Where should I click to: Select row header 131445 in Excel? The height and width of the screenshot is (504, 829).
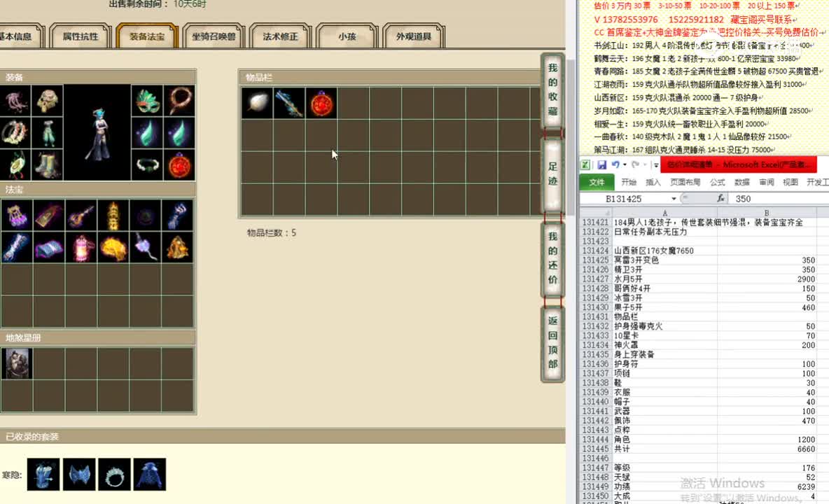tap(595, 449)
